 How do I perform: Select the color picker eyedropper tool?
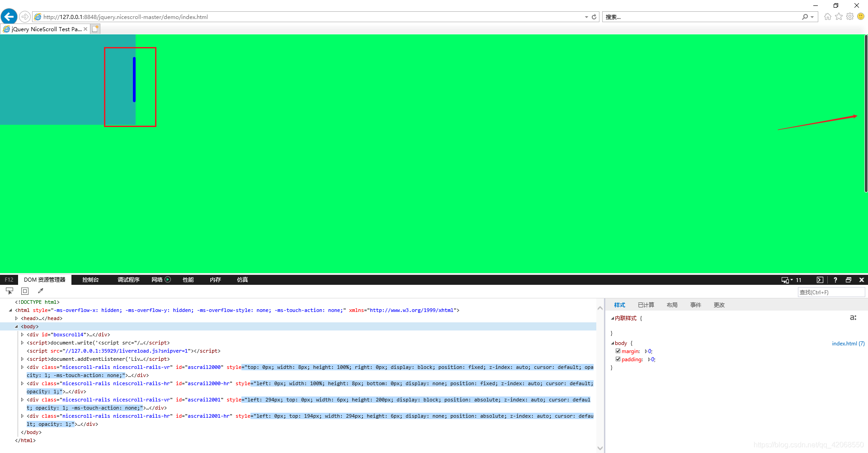click(x=40, y=291)
